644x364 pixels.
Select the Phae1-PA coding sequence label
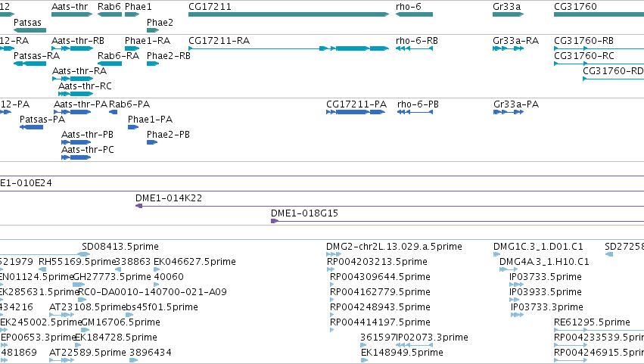(x=150, y=120)
